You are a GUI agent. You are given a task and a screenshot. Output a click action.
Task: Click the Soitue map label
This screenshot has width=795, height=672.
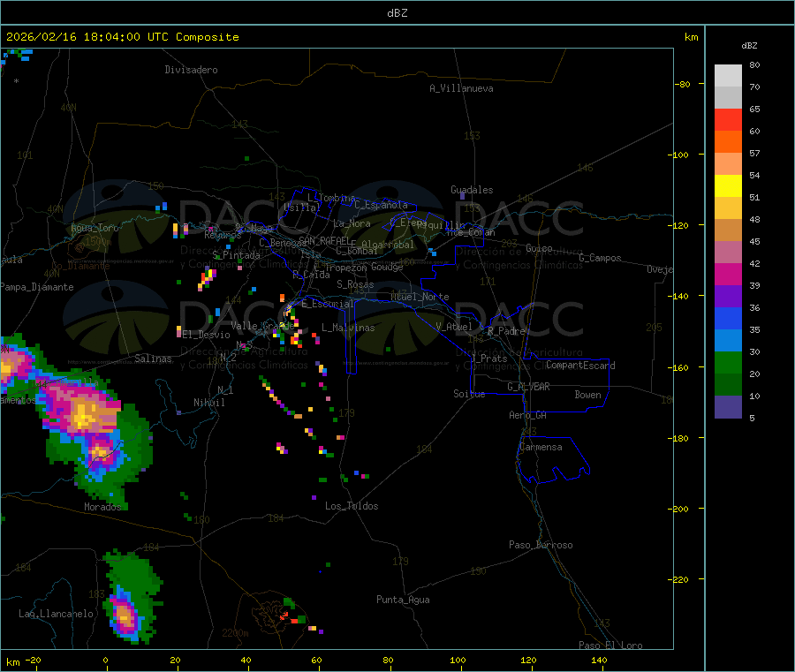tap(469, 394)
